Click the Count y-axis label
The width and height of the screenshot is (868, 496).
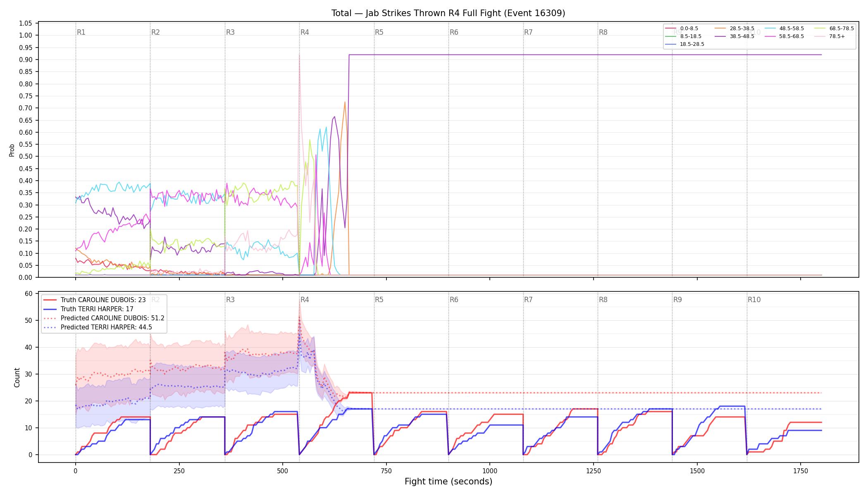[17, 377]
